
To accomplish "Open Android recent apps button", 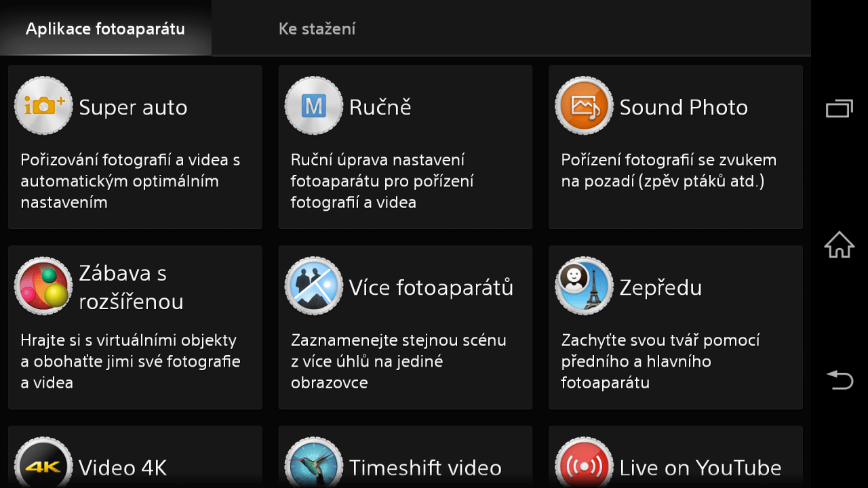I will pyautogui.click(x=839, y=108).
